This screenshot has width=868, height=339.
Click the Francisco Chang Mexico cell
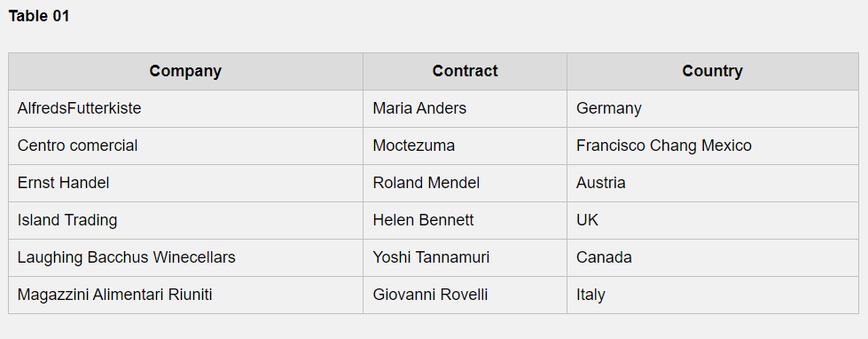pyautogui.click(x=713, y=146)
